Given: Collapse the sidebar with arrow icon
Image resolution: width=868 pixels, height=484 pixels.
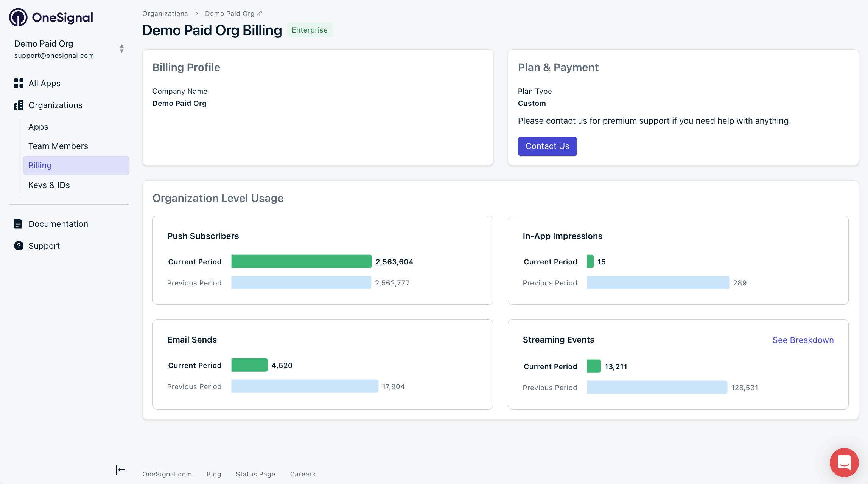Looking at the screenshot, I should [120, 470].
